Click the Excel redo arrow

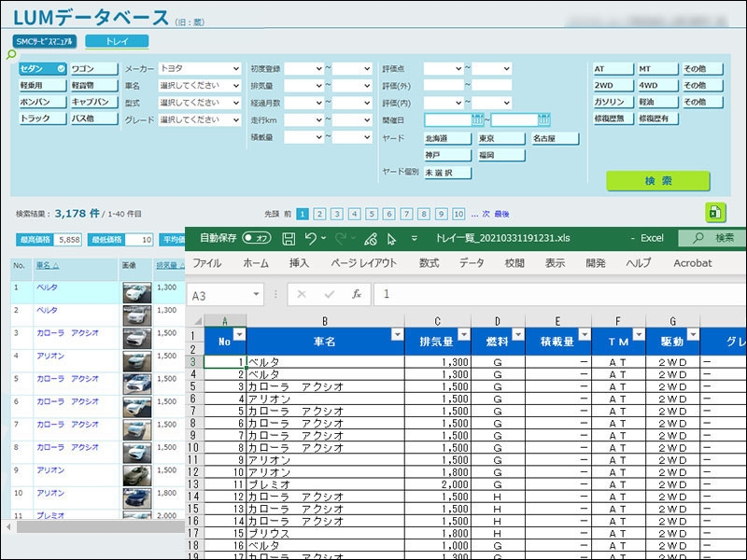click(340, 238)
